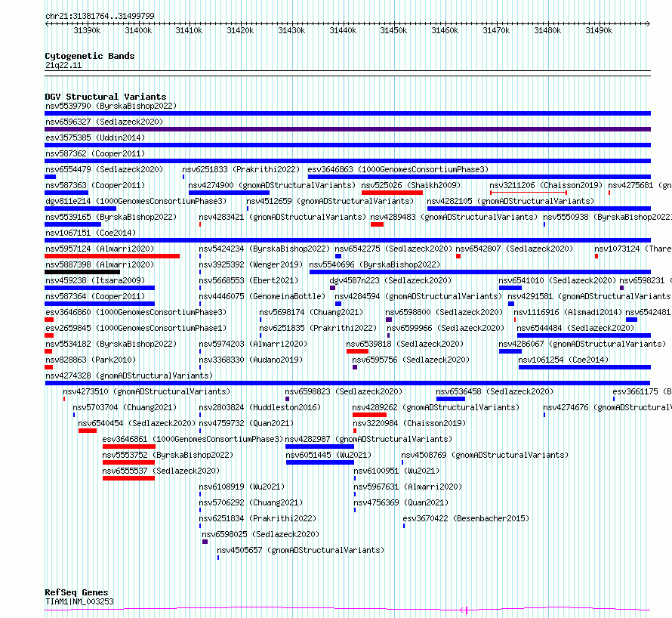Viewport: 672px width, 618px height.
Task: Click nsv4282987 gnomAD blue bar
Action: (319, 447)
